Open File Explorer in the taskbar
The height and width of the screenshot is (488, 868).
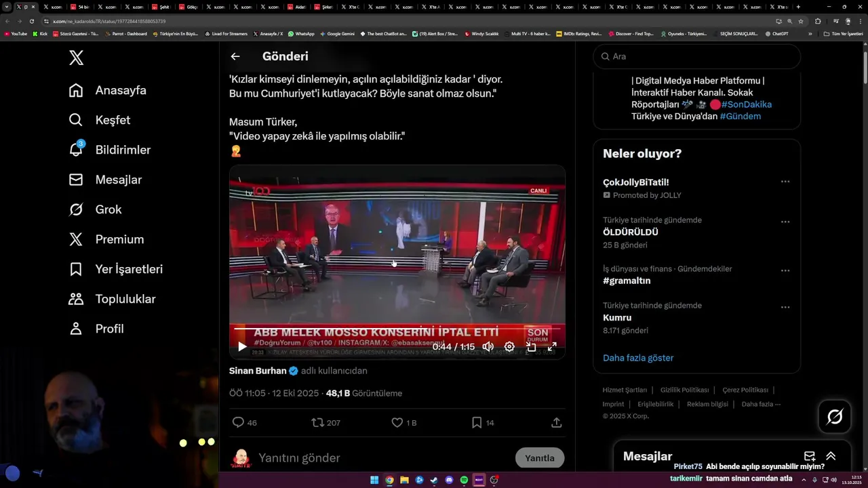coord(404,480)
